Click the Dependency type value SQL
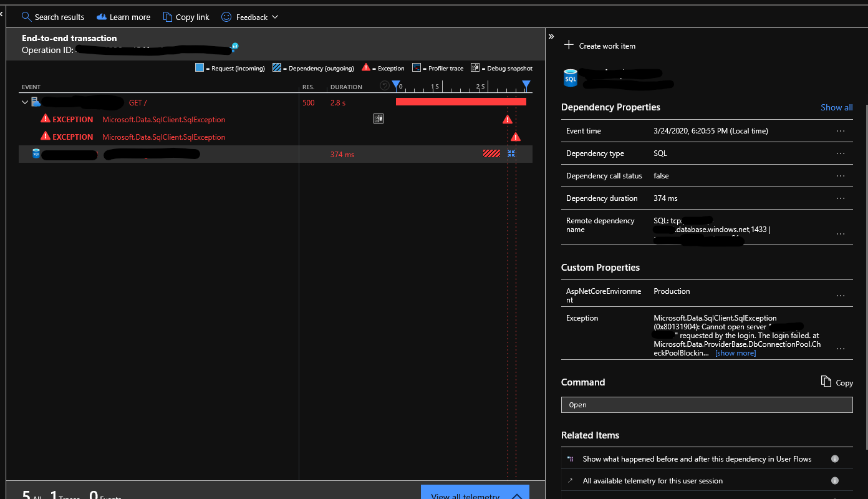Image resolution: width=868 pixels, height=499 pixels. coord(660,153)
